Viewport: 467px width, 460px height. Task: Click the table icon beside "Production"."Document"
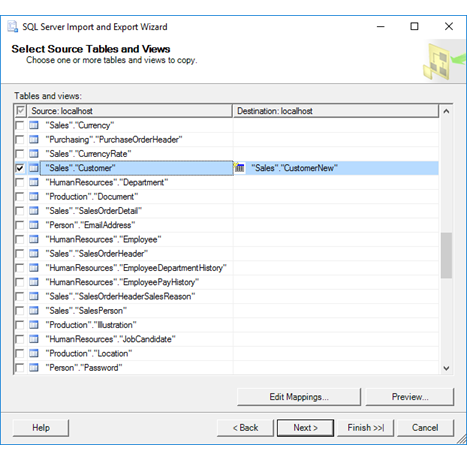[34, 197]
